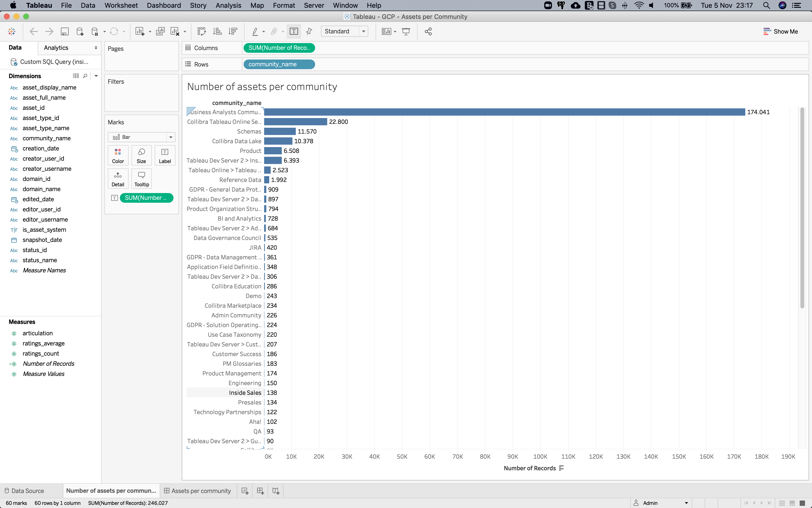Click the search dimensions magnifier icon
This screenshot has width=812, height=508.
[x=85, y=76]
